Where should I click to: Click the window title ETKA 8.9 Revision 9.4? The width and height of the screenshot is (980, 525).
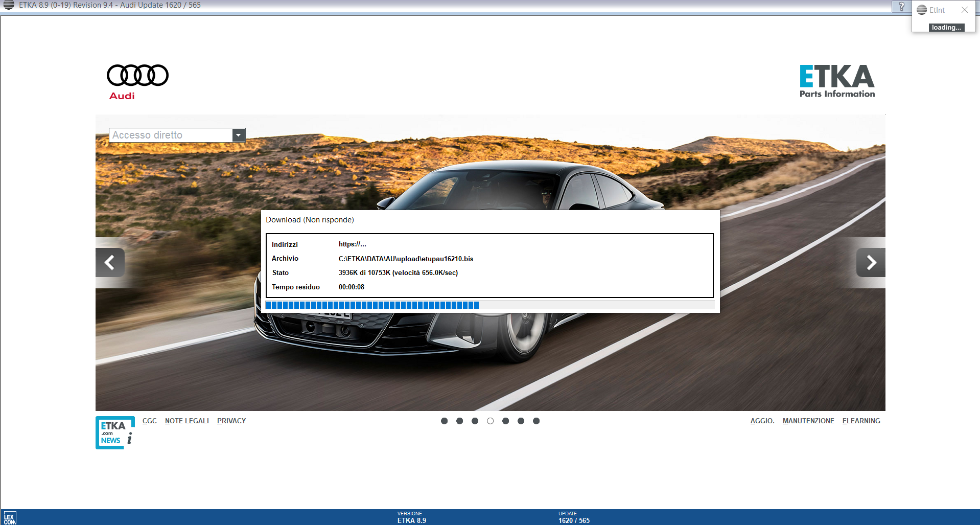click(x=110, y=5)
